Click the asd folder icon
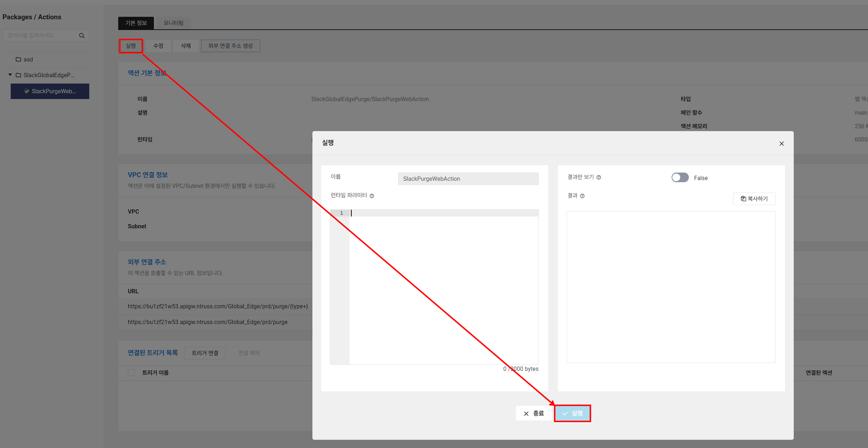Viewport: 868px width, 448px height. pyautogui.click(x=19, y=59)
